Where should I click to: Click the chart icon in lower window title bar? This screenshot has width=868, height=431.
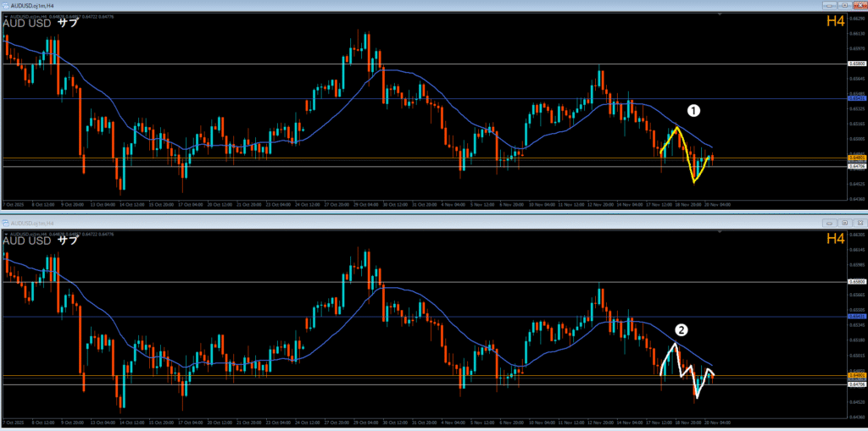pos(4,223)
